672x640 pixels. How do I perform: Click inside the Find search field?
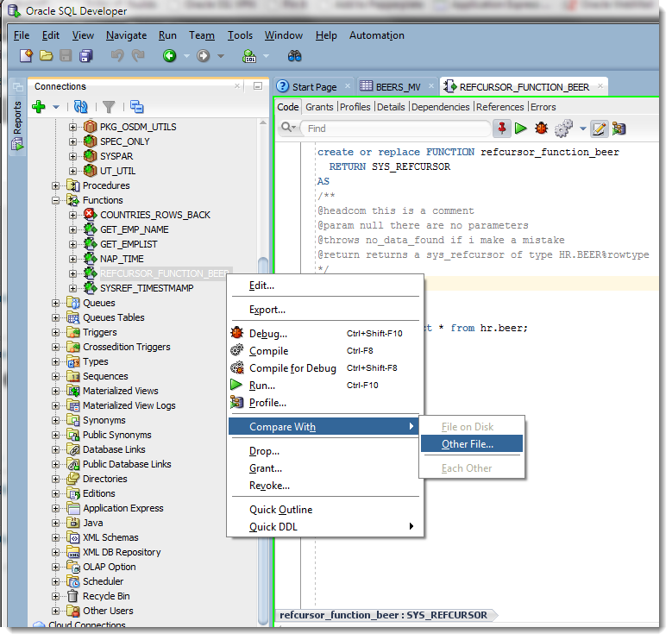point(395,129)
